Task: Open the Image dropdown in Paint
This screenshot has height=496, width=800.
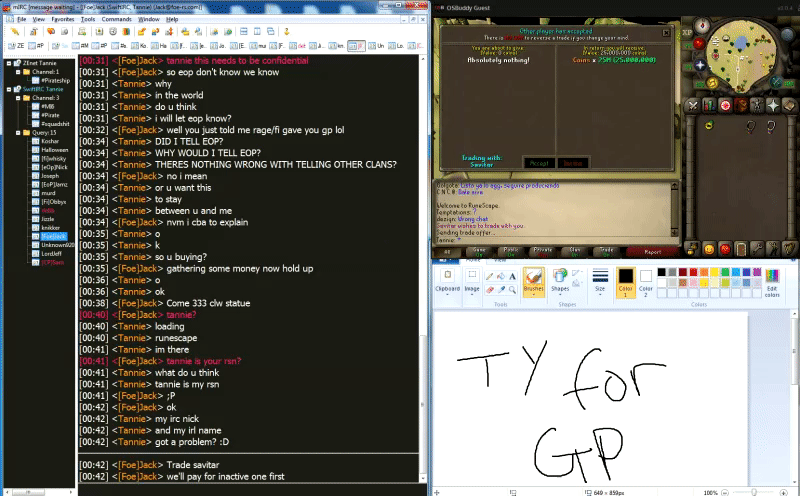Action: (x=472, y=283)
